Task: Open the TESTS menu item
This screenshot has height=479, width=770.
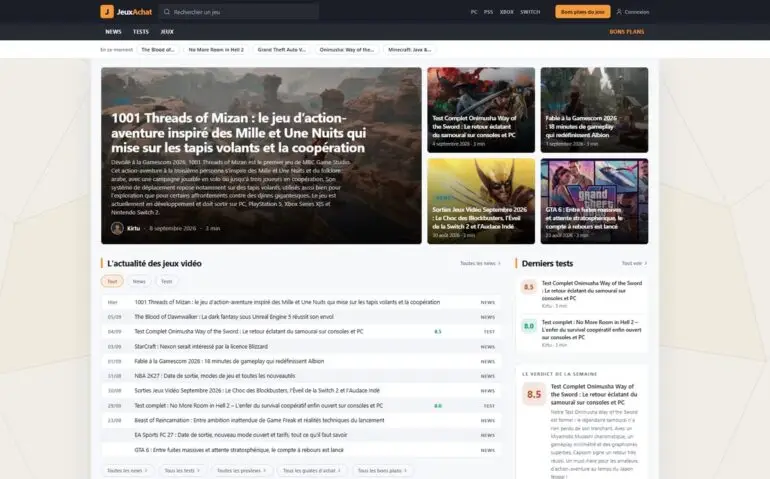Action: [x=140, y=31]
